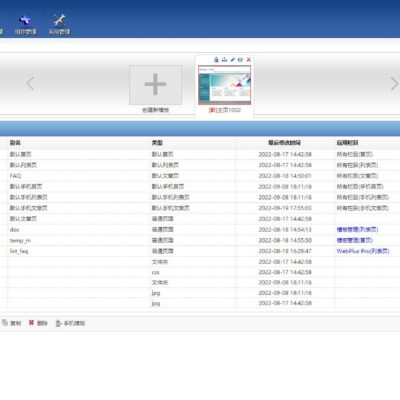Click 所有栏目(手机首页) in the column cell
The height and width of the screenshot is (400, 400).
click(360, 186)
